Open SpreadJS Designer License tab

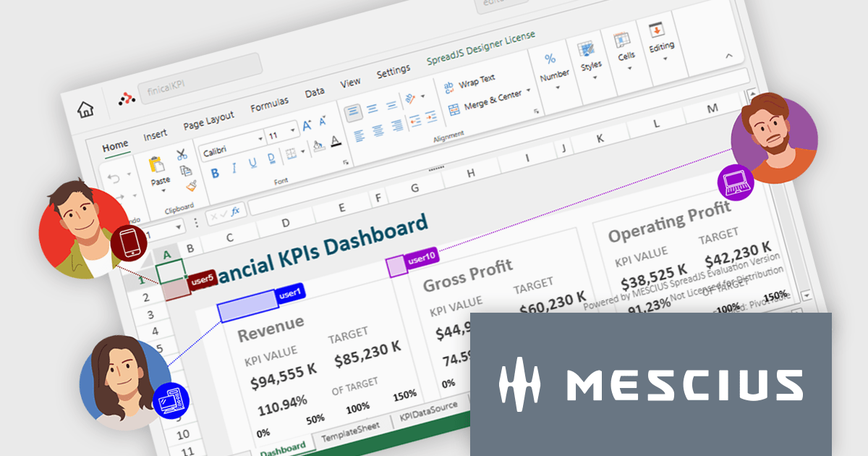[480, 48]
